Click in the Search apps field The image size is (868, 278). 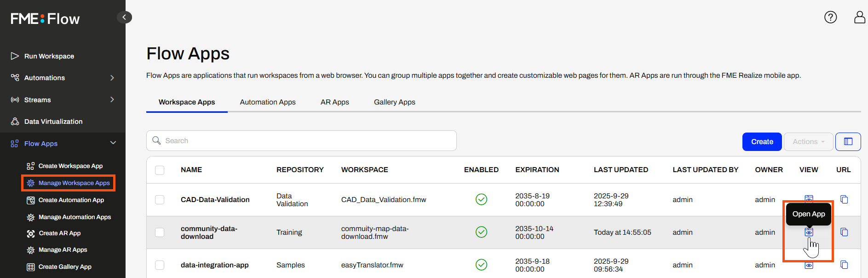pyautogui.click(x=301, y=141)
